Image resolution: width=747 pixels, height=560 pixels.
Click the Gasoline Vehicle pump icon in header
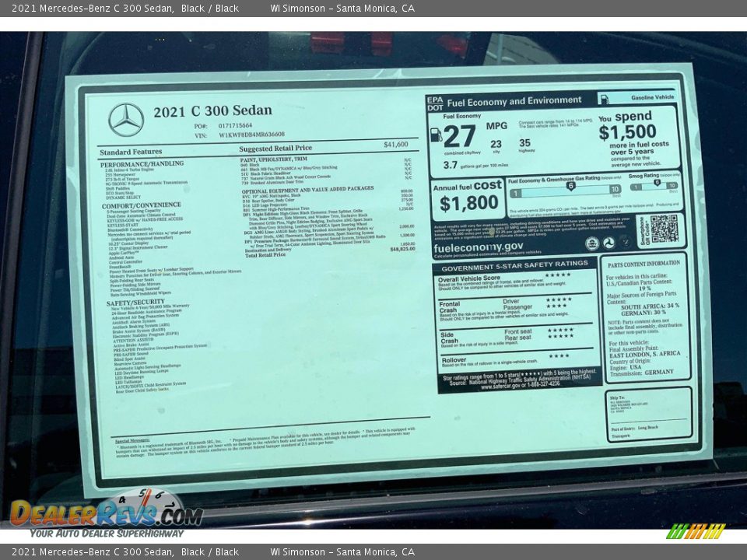(605, 99)
